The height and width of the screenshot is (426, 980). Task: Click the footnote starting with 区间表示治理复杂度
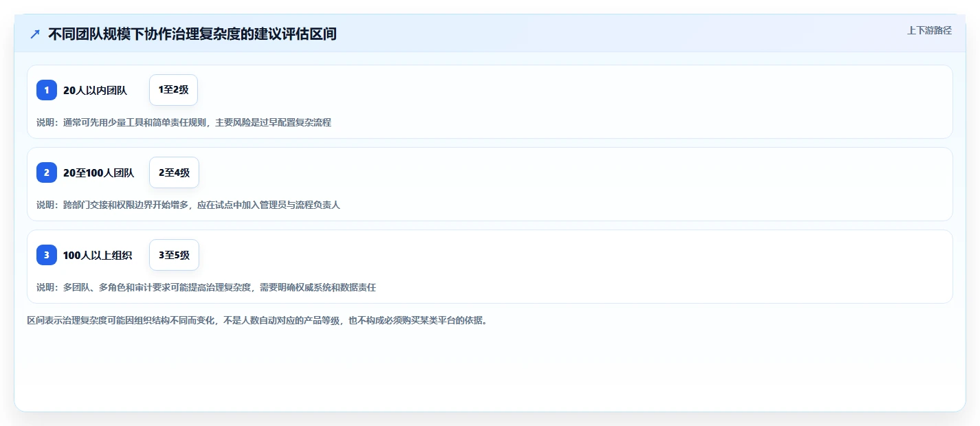pos(257,320)
